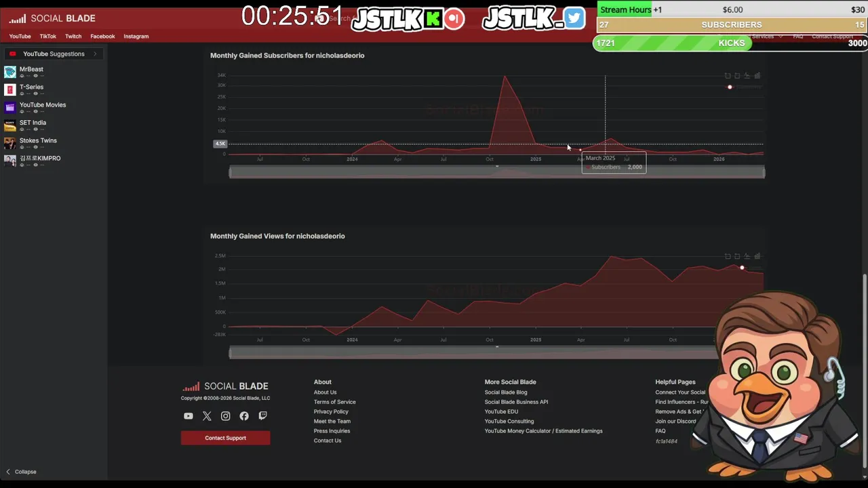Open the YouTube EDU link

coord(501,411)
